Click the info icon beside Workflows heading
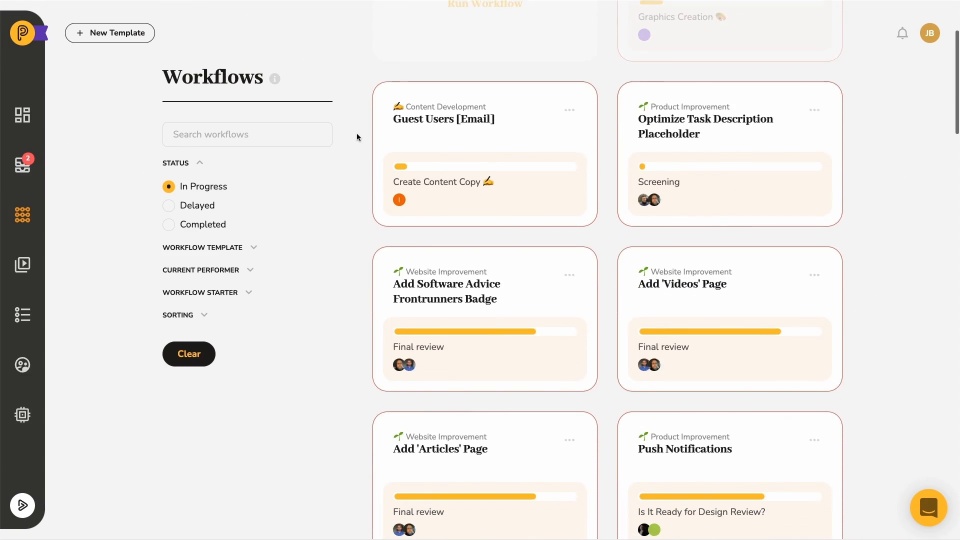The height and width of the screenshot is (540, 960). coord(275,78)
